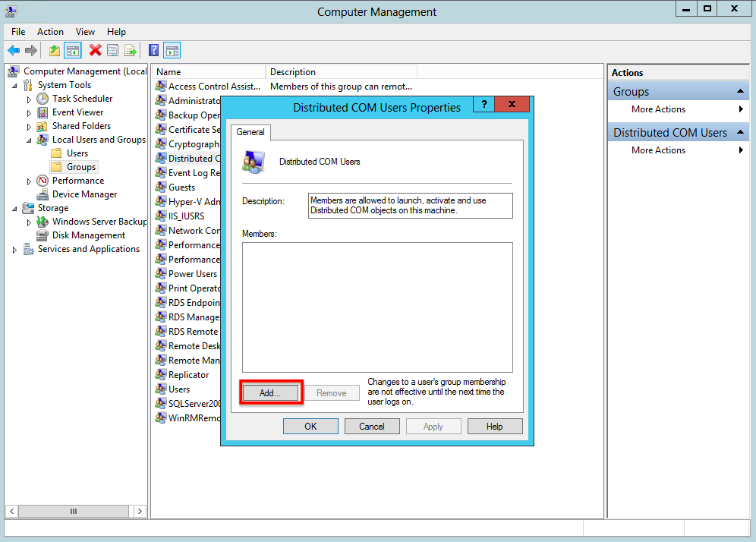Click the red Delete X toolbar icon
The height and width of the screenshot is (542, 756).
pyautogui.click(x=96, y=50)
